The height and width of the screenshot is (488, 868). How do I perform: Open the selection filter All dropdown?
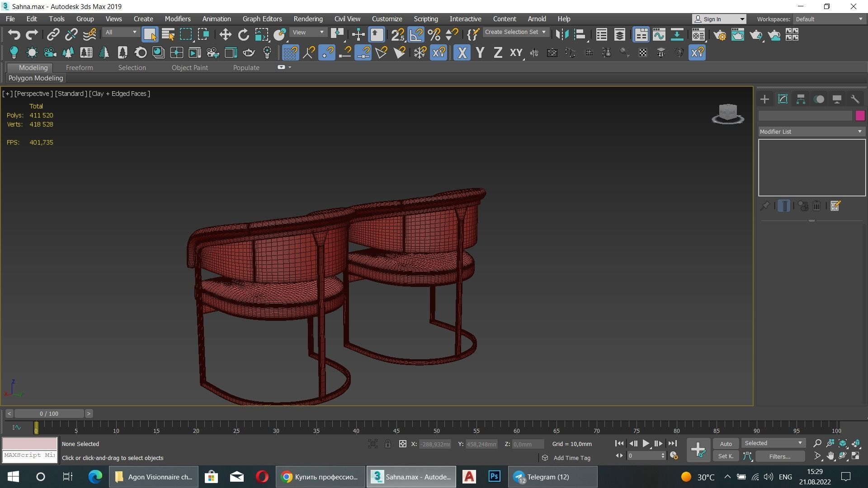click(x=121, y=33)
